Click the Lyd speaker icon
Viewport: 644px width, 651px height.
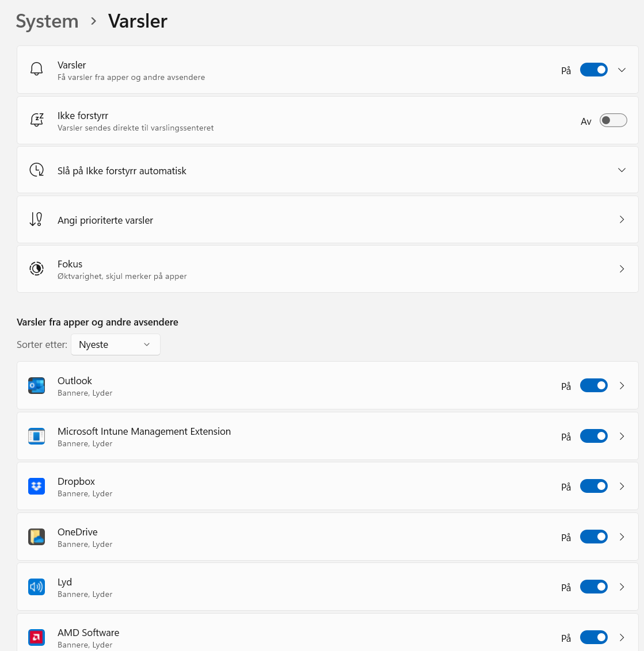pyautogui.click(x=36, y=587)
